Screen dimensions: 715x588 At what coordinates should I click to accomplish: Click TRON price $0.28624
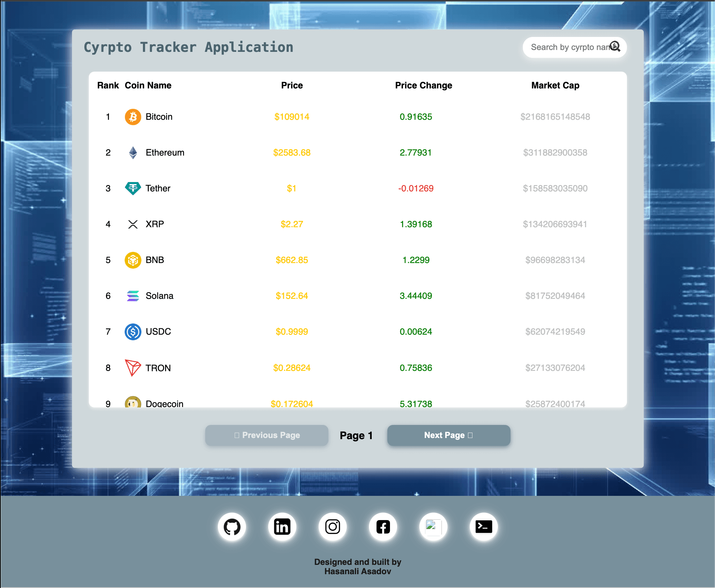(292, 368)
